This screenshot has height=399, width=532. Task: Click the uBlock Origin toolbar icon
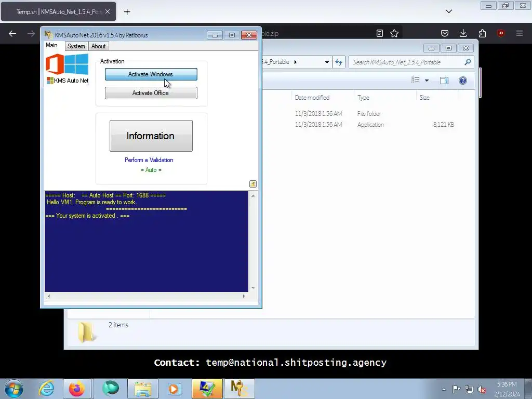[500, 33]
